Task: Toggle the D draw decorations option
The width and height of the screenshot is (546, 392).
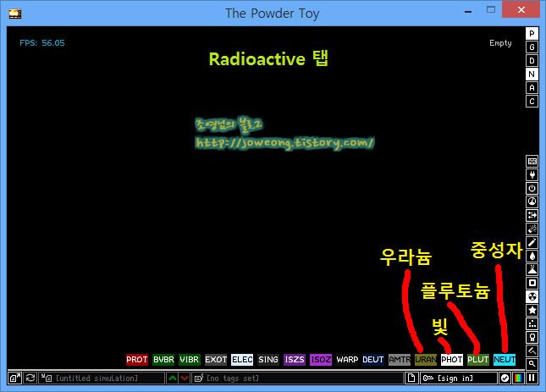Action: pos(532,61)
